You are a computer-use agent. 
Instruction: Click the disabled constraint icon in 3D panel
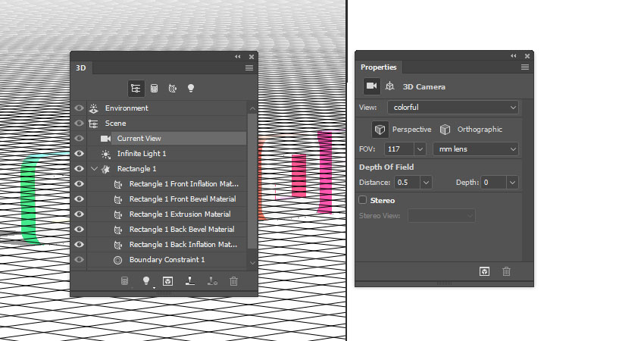(212, 281)
